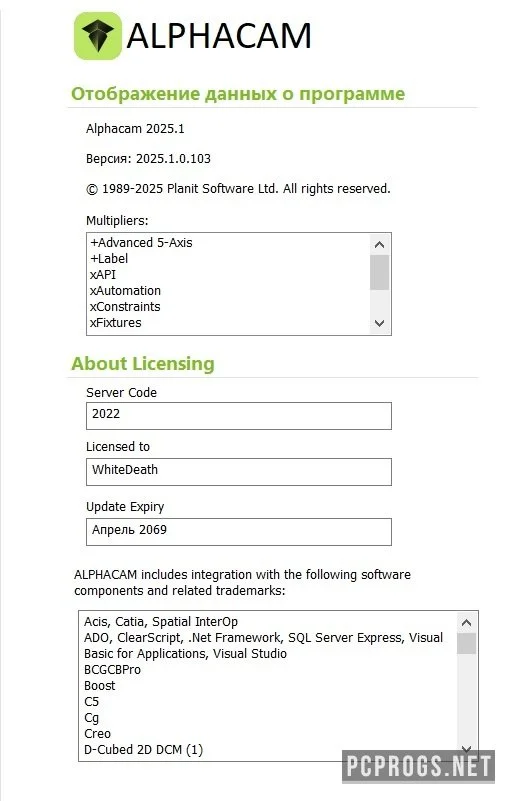Image resolution: width=509 pixels, height=801 pixels.
Task: Click the ALPHACAM green logo icon
Action: 98,36
